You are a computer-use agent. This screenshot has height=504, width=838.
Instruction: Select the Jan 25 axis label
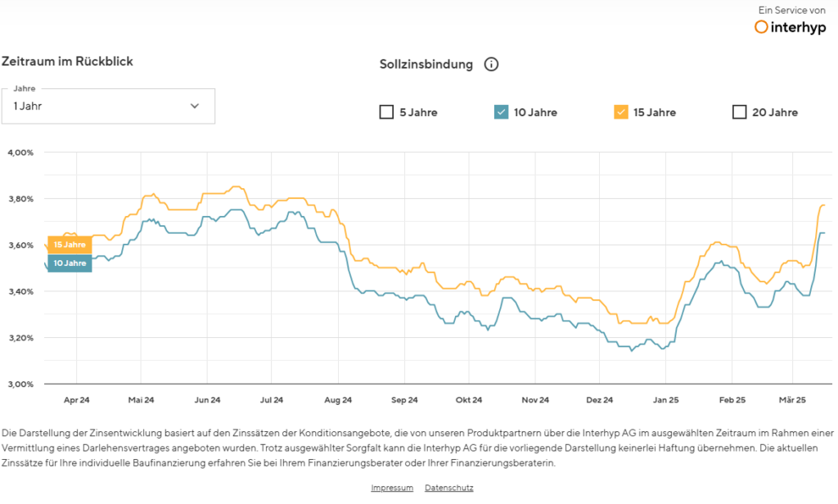(x=665, y=400)
